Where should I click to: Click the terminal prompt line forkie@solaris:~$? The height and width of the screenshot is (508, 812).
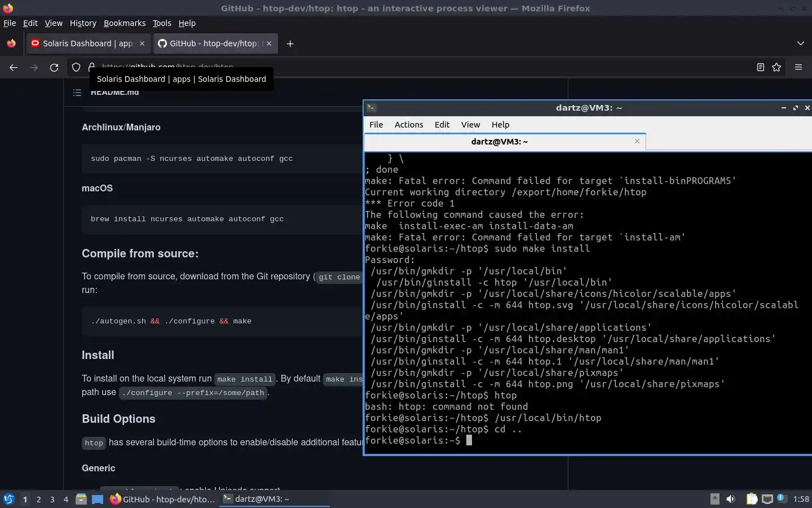tap(418, 440)
